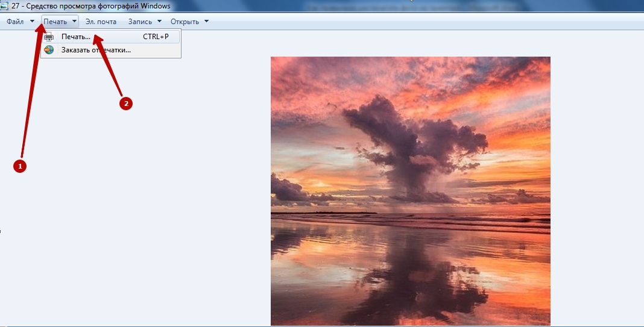Click the dropdown arrow beside Открыть
This screenshot has height=327, width=644.
(x=206, y=22)
